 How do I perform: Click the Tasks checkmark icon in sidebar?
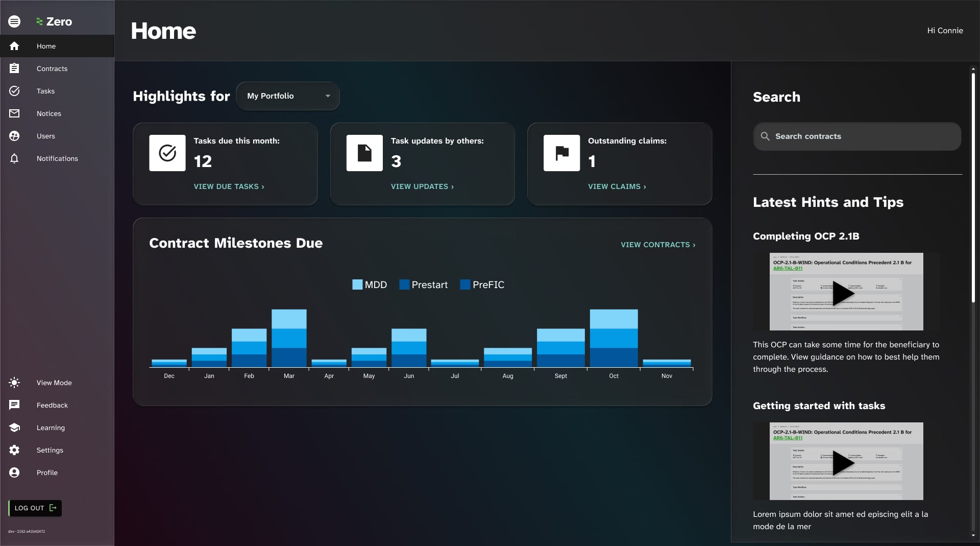click(14, 91)
